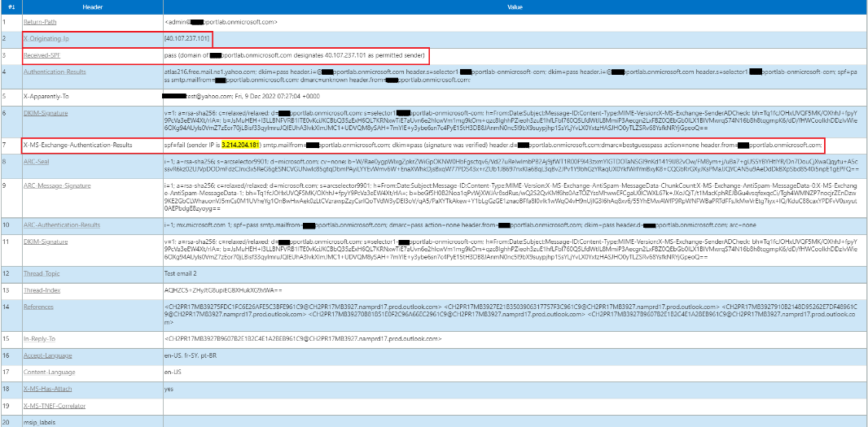Screen dimensions: 868x427
Task: Click the X-Originating-Ip header link
Action: click(x=46, y=39)
